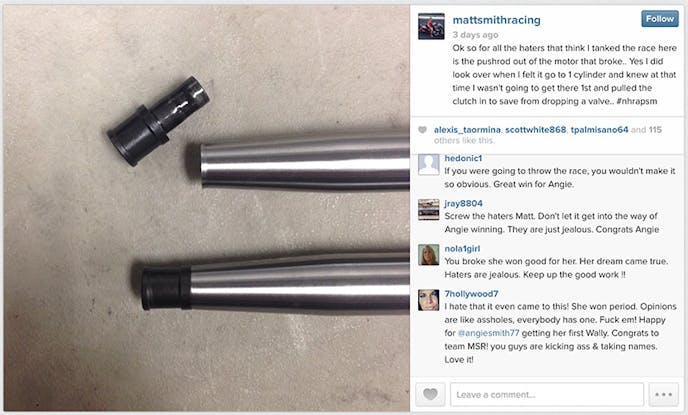Viewport: 688px width, 415px height.
Task: Click 7hollywood7's avatar photo
Action: click(429, 300)
